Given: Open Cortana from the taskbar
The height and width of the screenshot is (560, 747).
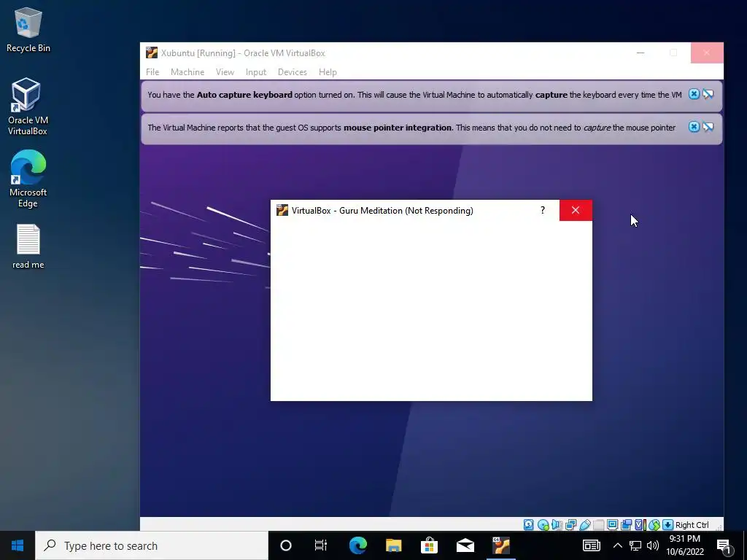Looking at the screenshot, I should [286, 545].
